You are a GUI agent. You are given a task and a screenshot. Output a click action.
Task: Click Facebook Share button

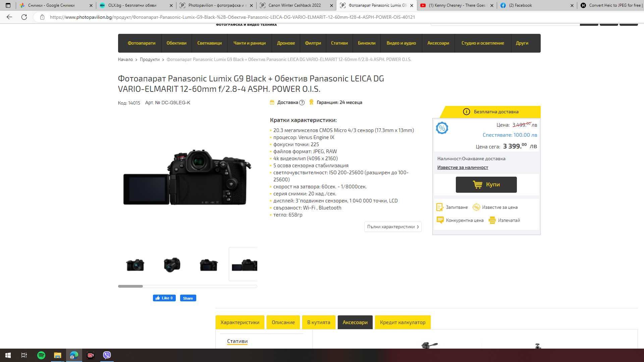188,298
